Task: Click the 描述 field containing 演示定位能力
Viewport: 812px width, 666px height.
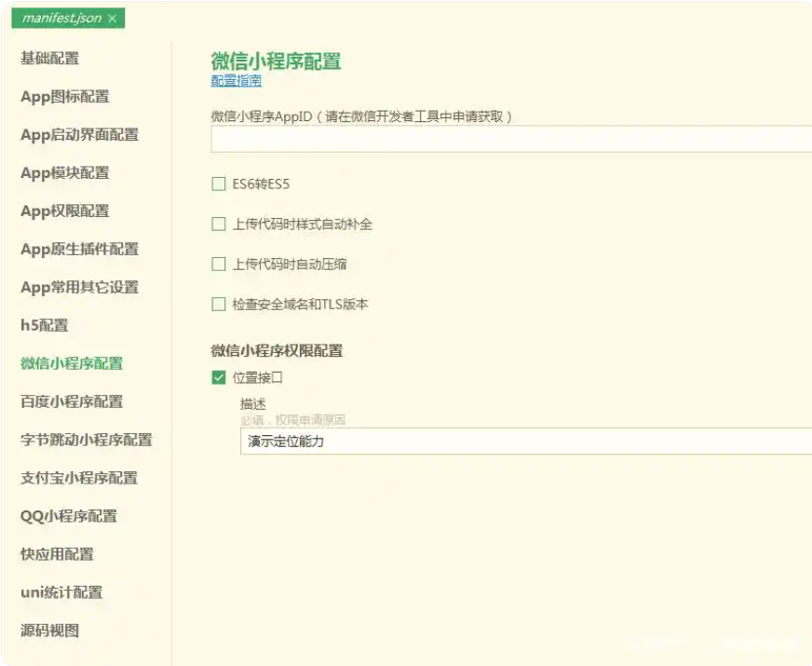Action: [526, 442]
